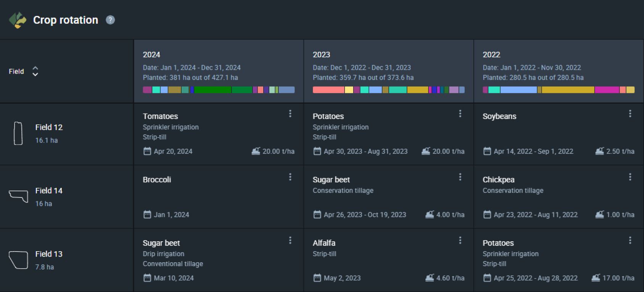This screenshot has height=292, width=644.
Task: Open the three-dot menu for Tomatoes 2024
Action: [290, 114]
